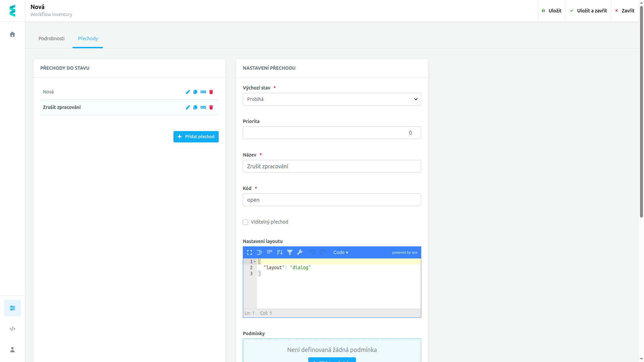
Task: Focus the Kód input field
Action: coord(332,200)
